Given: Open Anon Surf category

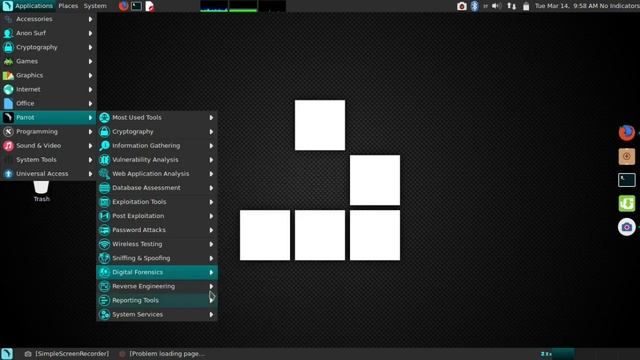Looking at the screenshot, I should pos(48,33).
